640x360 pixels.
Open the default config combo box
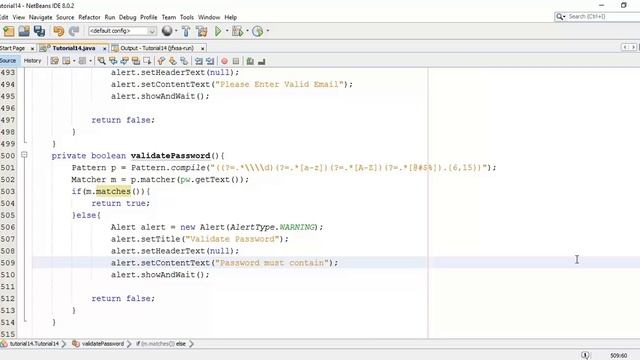click(122, 31)
